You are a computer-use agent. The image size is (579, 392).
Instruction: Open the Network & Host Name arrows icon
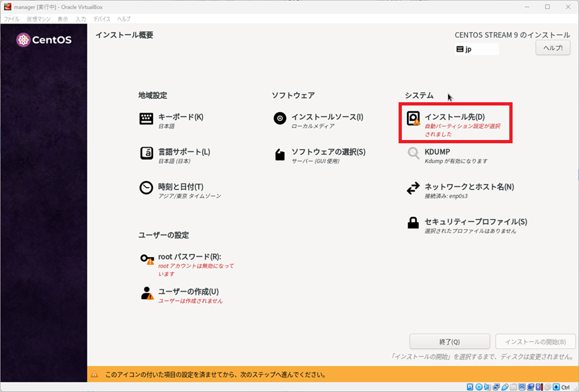tap(413, 188)
